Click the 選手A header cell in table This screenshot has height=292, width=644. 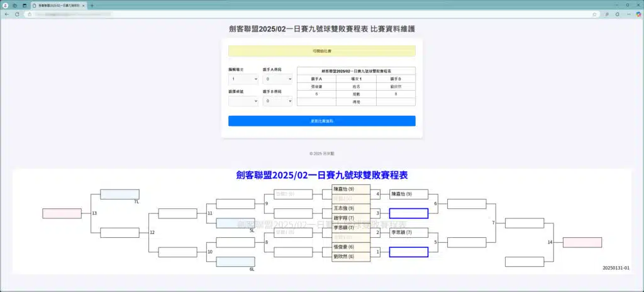click(316, 79)
